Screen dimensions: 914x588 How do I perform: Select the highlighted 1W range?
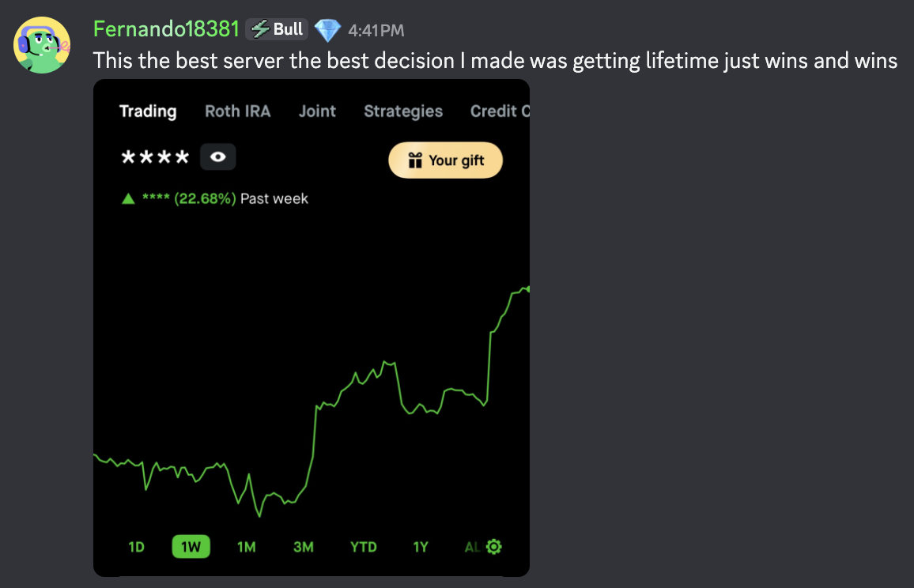(191, 547)
